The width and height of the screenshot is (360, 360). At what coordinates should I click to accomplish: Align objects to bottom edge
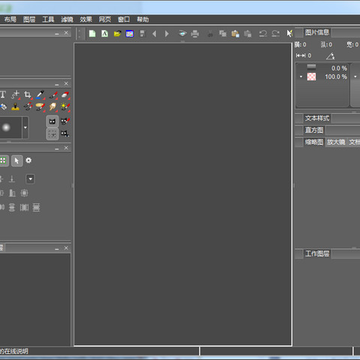pos(12,179)
